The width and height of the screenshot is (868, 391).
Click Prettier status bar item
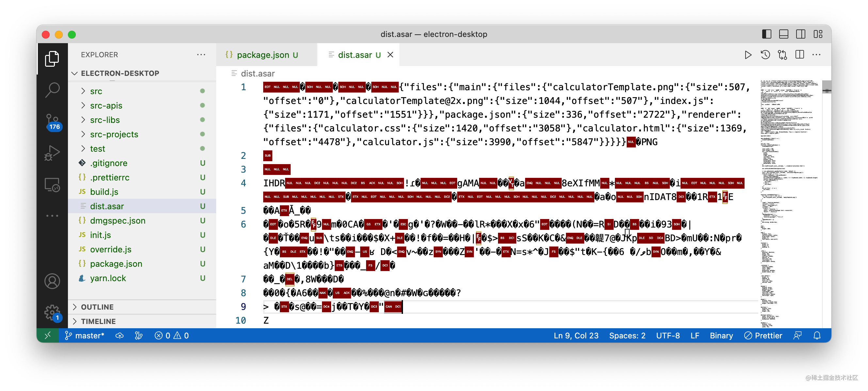coord(763,335)
